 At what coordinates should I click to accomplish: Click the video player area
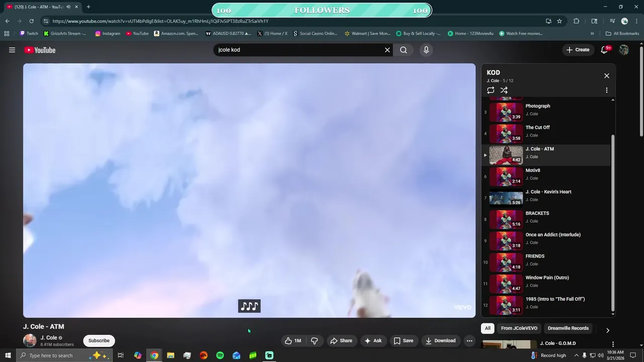pos(249,190)
